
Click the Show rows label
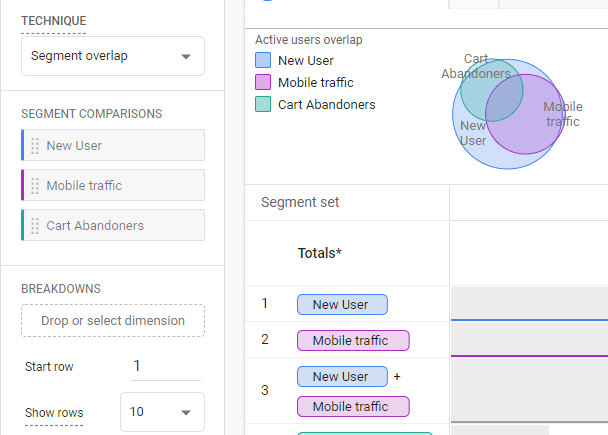pos(54,413)
